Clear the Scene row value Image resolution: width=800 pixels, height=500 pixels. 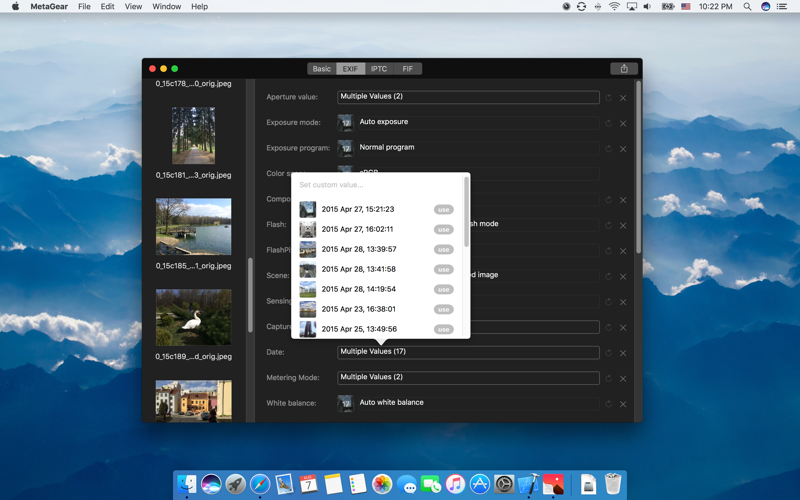pyautogui.click(x=623, y=277)
